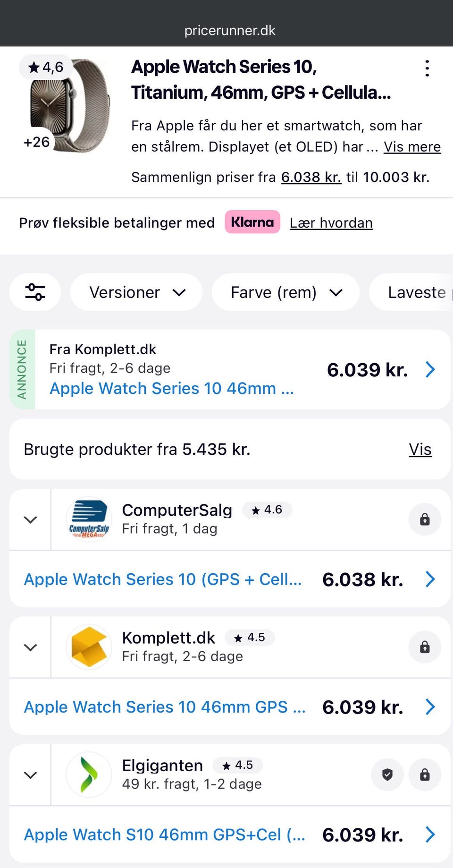453x868 pixels.
Task: Expand the ComputerSalg offer details
Action: click(30, 519)
